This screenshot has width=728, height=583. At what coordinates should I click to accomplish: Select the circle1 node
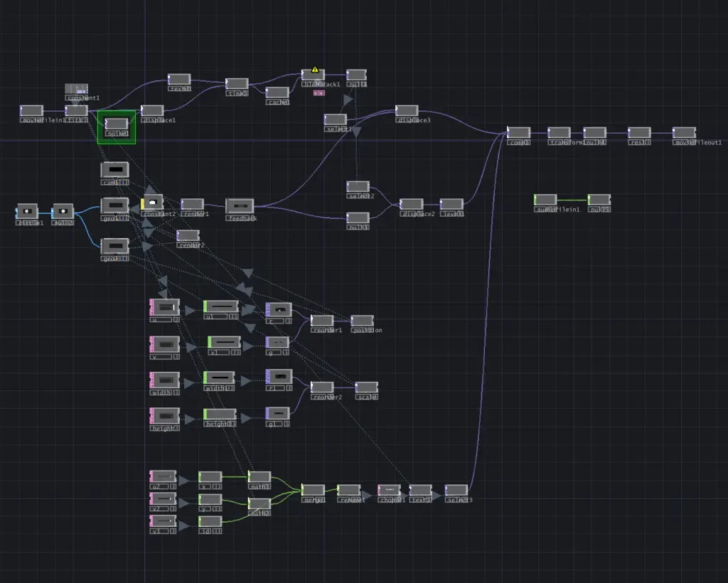[x=28, y=211]
